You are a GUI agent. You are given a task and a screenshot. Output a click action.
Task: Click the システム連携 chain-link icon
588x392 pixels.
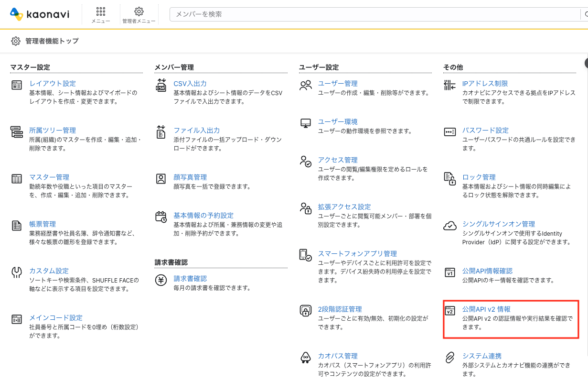(449, 358)
